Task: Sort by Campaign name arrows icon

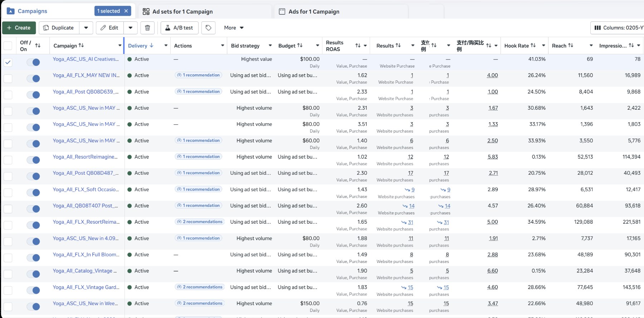Action: 81,45
